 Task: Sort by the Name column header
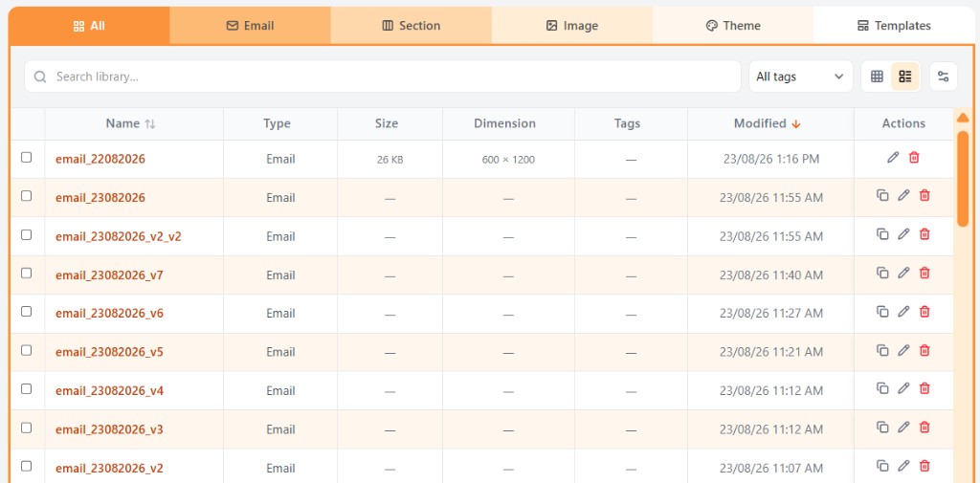(130, 123)
